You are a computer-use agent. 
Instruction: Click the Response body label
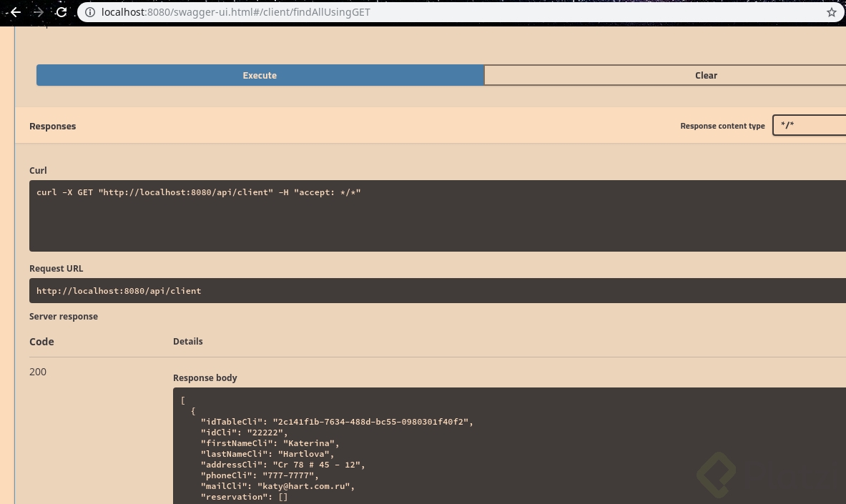point(205,377)
